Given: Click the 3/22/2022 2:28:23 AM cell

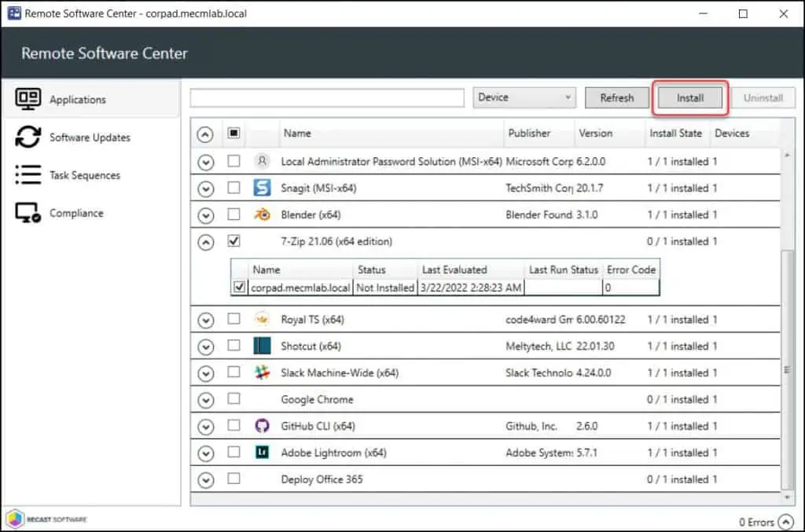Looking at the screenshot, I should 471,288.
